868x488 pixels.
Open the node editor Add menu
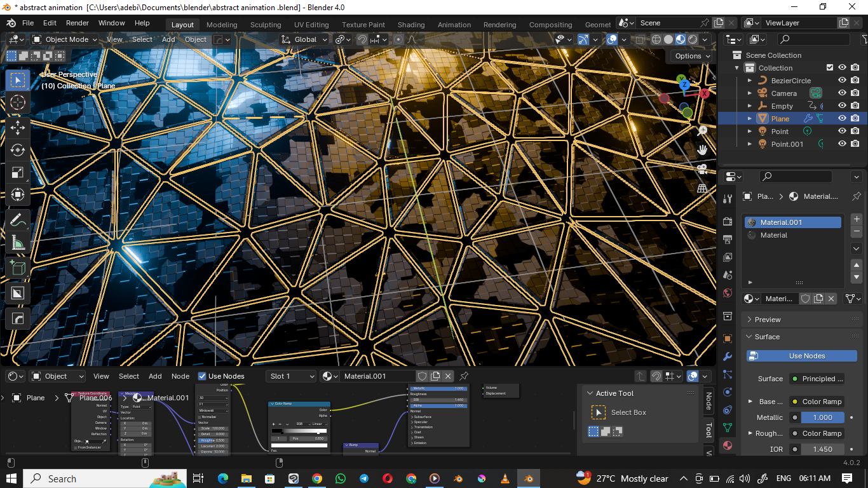tap(155, 376)
